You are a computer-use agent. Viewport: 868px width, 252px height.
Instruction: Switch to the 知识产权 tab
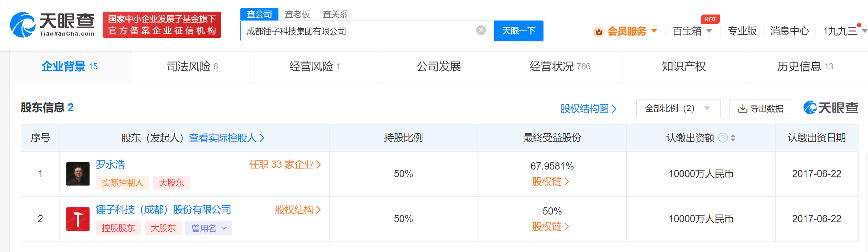[683, 66]
